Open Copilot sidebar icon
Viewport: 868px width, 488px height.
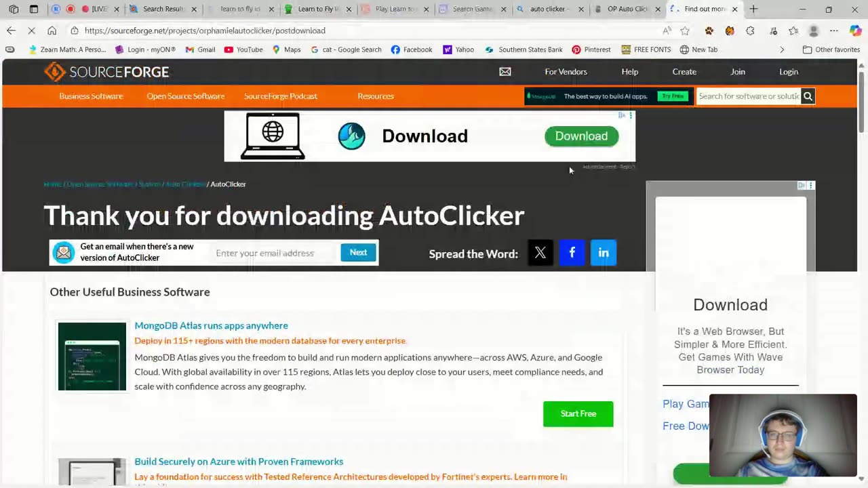(x=856, y=30)
